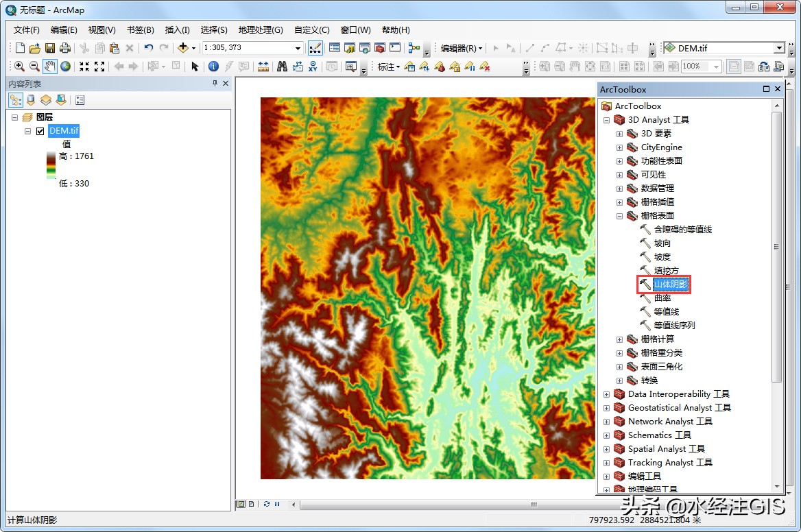
Task: Open the 视图(V) menu
Action: click(x=101, y=30)
